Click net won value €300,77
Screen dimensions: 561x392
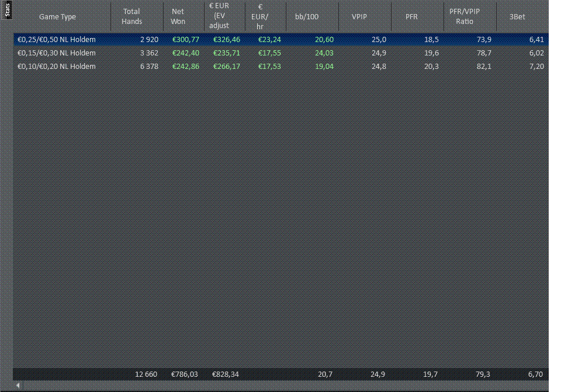[186, 39]
